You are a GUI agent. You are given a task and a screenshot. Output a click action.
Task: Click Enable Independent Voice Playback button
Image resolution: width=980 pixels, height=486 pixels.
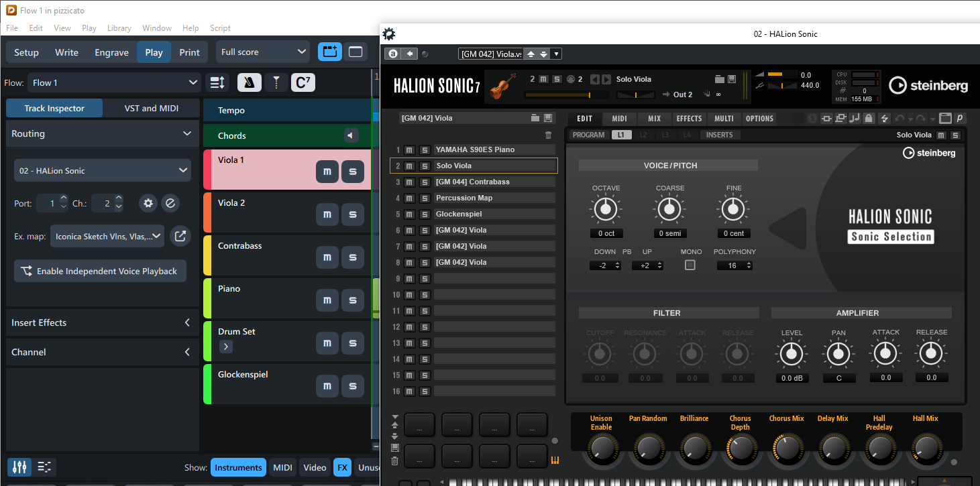click(100, 271)
